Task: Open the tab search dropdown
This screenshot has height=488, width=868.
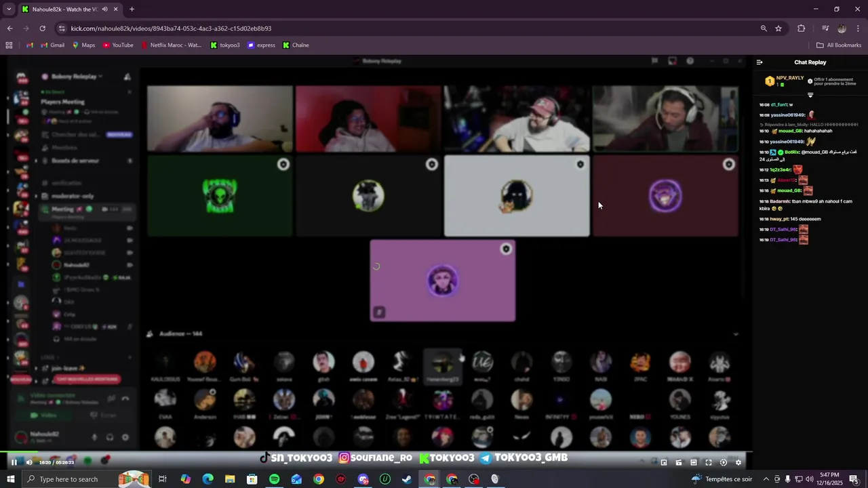Action: pos(9,9)
